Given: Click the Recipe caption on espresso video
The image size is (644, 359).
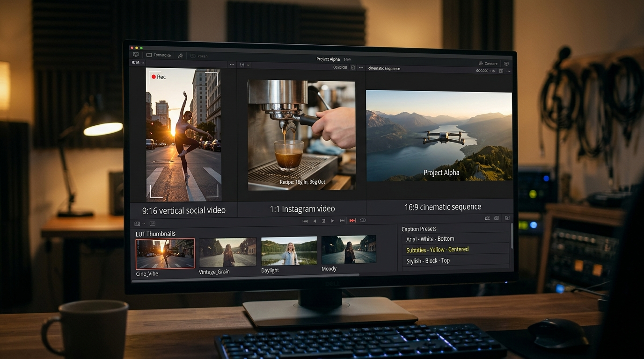Looking at the screenshot, I should coord(302,182).
